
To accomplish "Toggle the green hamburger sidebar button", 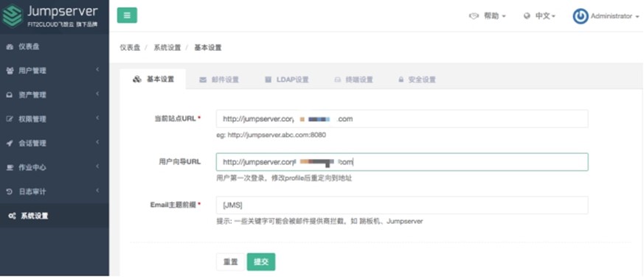I will (x=127, y=15).
